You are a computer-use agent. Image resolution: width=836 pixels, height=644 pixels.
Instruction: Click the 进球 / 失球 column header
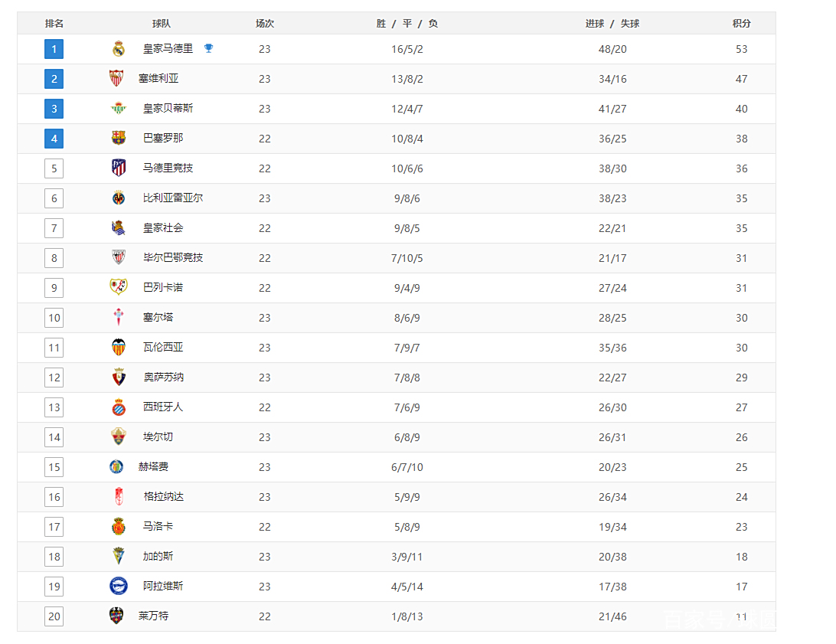coord(612,24)
